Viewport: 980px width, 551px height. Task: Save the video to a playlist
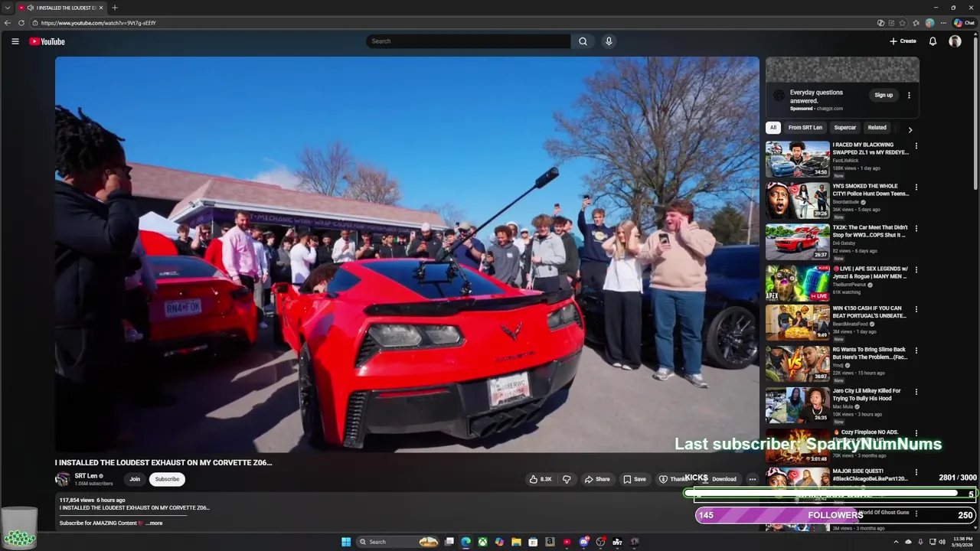[635, 479]
